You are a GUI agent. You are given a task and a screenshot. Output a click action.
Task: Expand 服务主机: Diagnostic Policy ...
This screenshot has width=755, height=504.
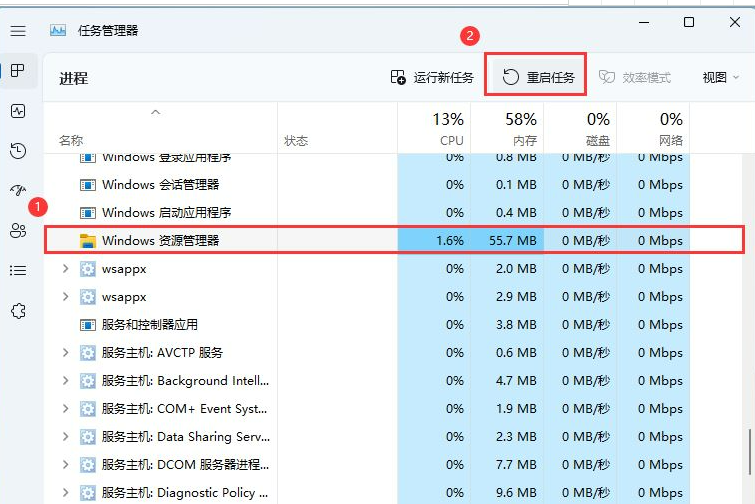(x=65, y=492)
